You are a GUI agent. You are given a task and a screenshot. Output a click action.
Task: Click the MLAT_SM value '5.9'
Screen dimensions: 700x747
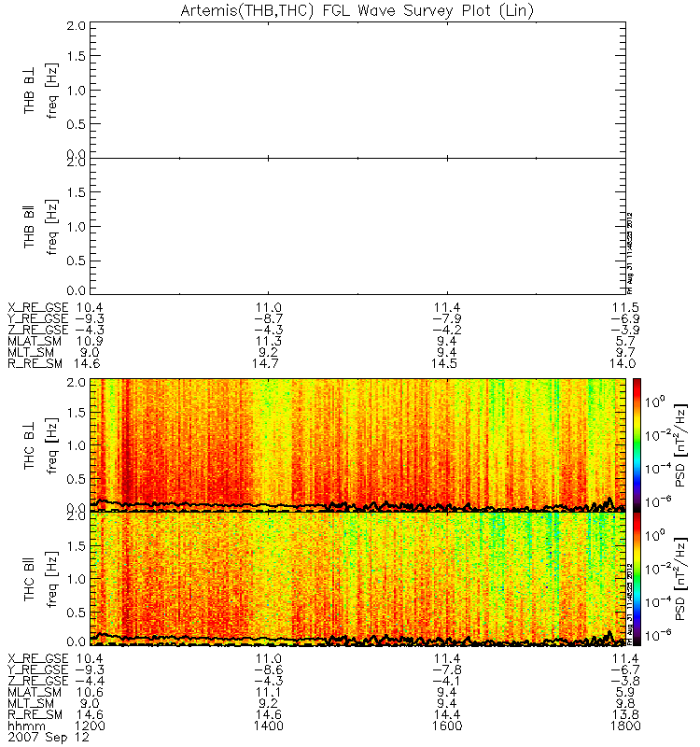tap(625, 692)
